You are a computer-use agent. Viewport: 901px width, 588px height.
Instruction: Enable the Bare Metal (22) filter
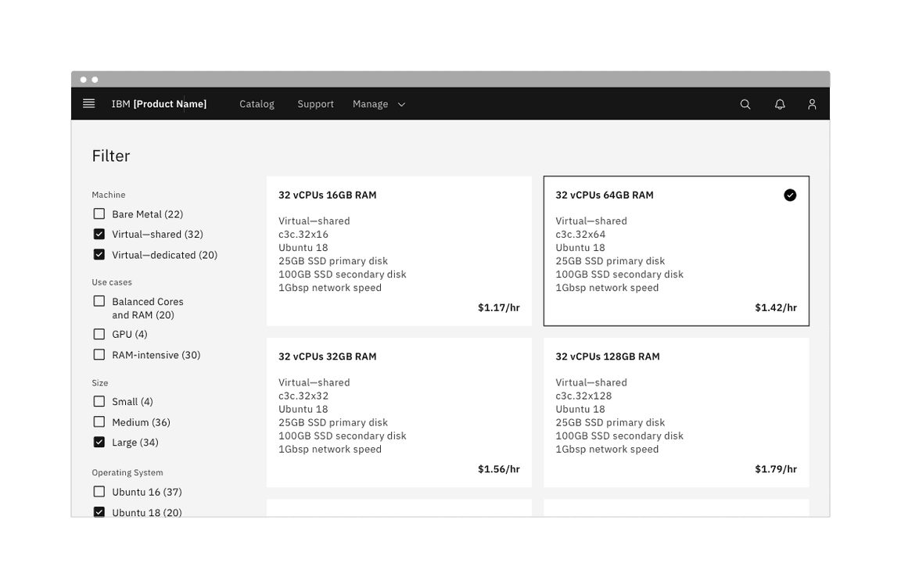[99, 213]
